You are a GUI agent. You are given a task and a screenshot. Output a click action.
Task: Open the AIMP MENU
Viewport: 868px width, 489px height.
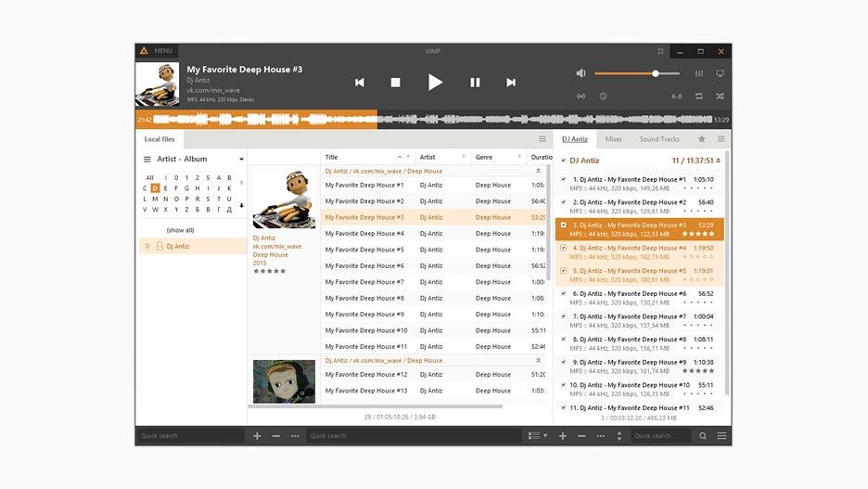click(x=163, y=51)
